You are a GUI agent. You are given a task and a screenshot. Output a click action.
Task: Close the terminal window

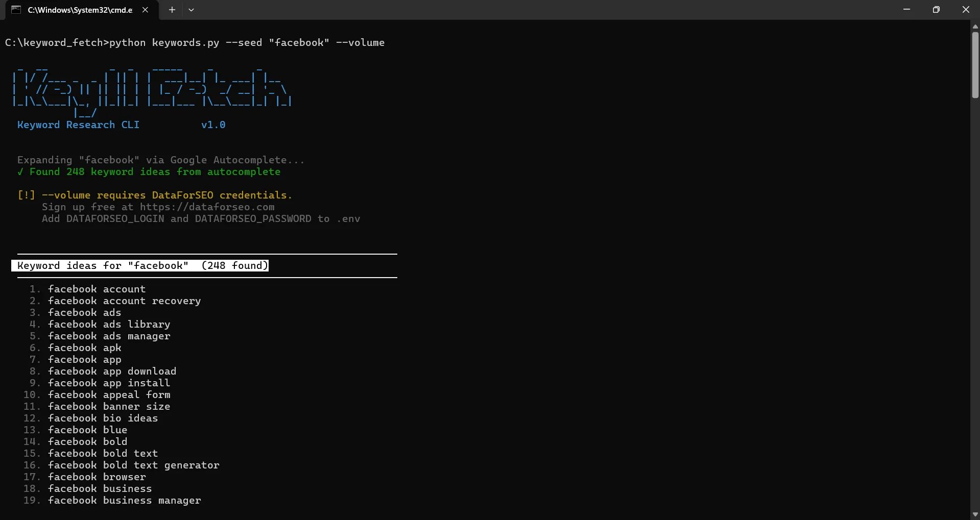point(965,10)
